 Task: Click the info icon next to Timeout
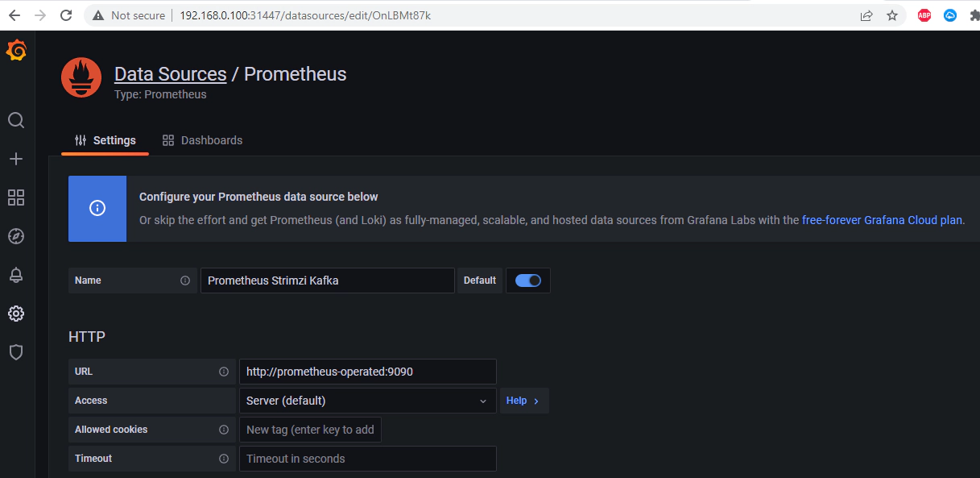click(x=224, y=459)
